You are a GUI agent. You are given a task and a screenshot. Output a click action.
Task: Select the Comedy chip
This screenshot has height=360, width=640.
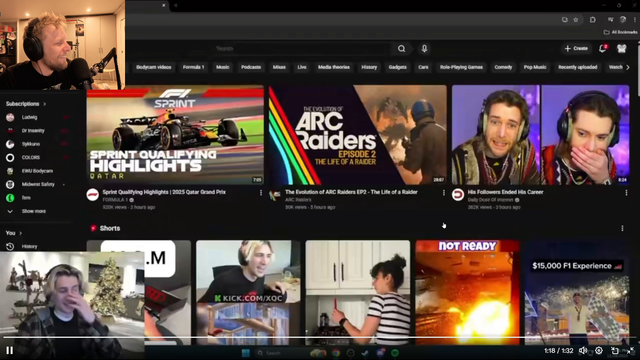coord(503,67)
